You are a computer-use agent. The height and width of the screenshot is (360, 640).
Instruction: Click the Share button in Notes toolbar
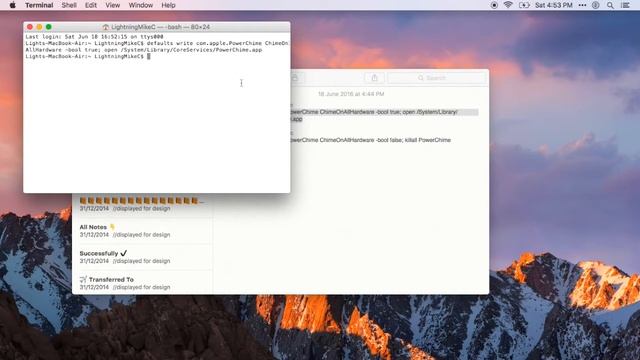[x=374, y=78]
